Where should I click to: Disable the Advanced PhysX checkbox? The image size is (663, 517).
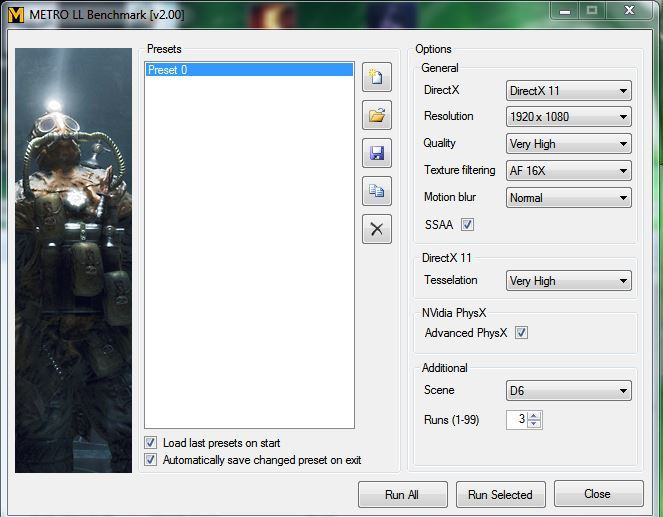521,333
